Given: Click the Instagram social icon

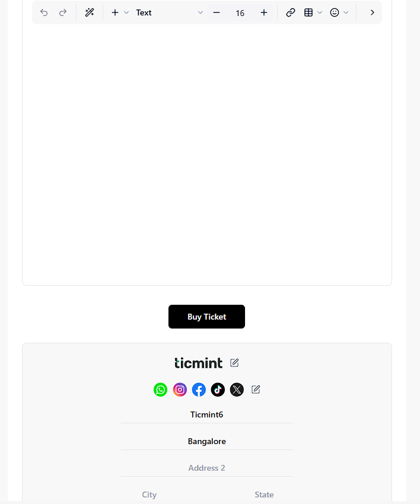Looking at the screenshot, I should [180, 390].
